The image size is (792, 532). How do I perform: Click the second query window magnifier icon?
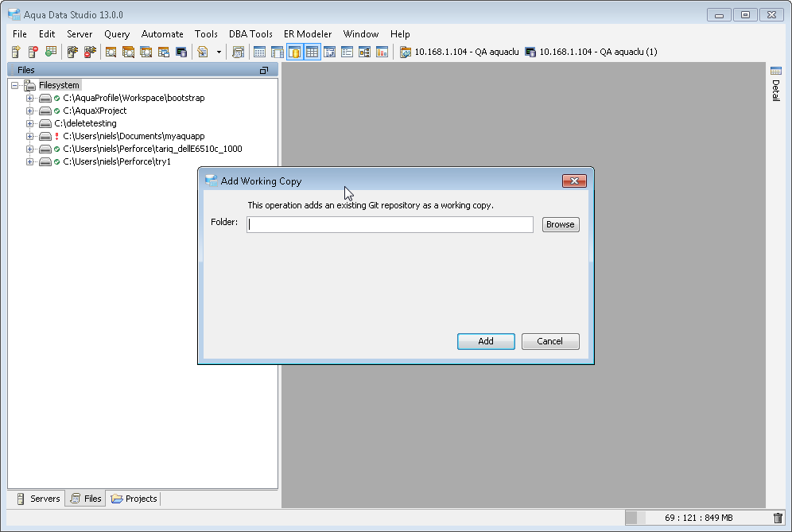point(128,52)
